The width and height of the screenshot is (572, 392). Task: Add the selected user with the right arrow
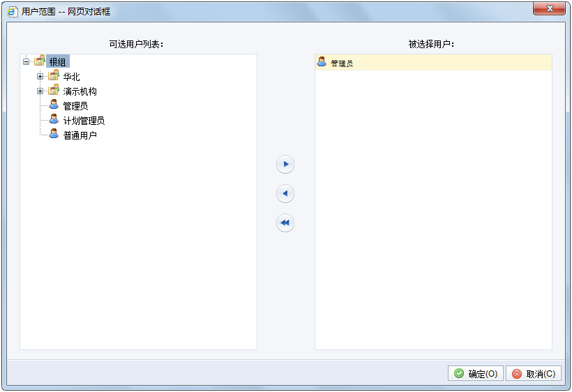[285, 164]
